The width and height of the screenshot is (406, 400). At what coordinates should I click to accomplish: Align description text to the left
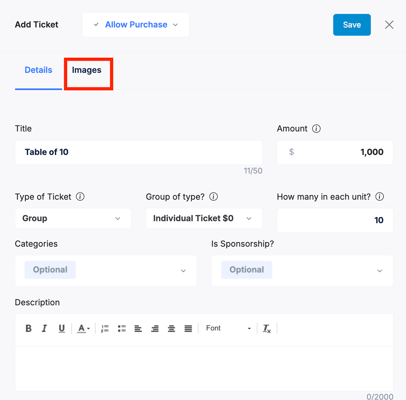(138, 329)
